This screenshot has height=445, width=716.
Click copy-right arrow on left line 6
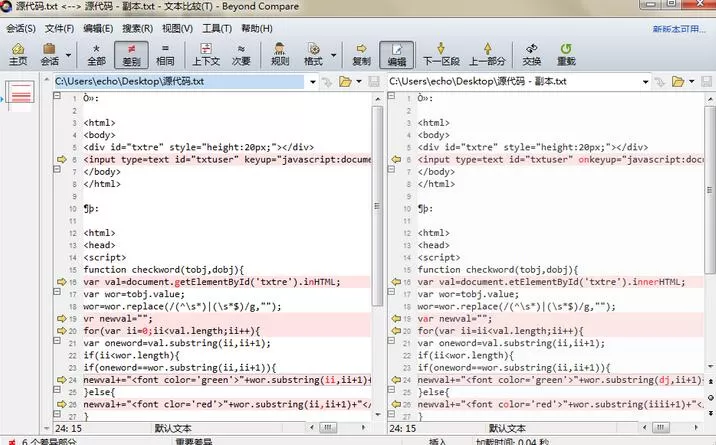point(61,159)
